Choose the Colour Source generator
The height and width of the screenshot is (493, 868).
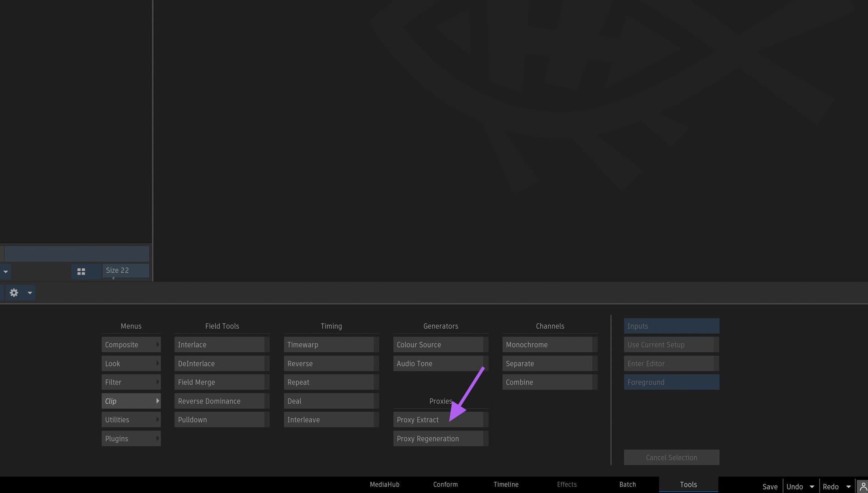tap(438, 345)
